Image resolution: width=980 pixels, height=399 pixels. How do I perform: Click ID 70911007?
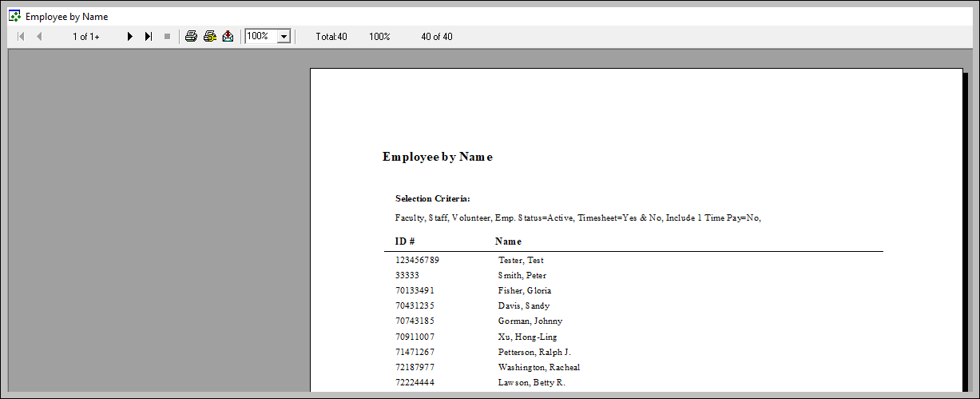(415, 337)
